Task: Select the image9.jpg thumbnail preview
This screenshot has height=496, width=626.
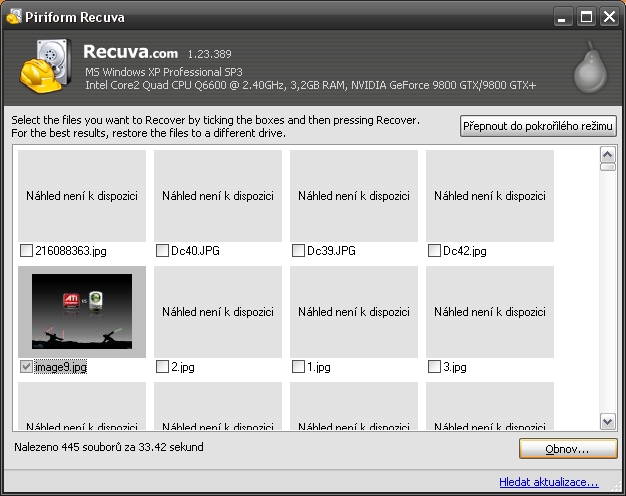Action: pyautogui.click(x=82, y=311)
